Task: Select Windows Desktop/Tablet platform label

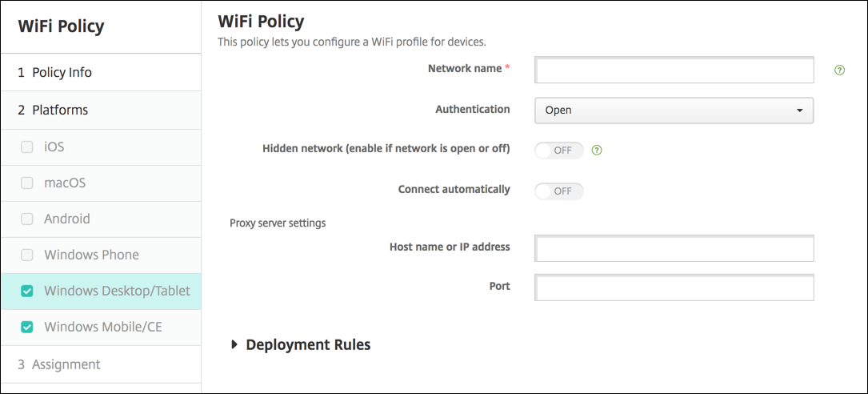Action: 117,291
